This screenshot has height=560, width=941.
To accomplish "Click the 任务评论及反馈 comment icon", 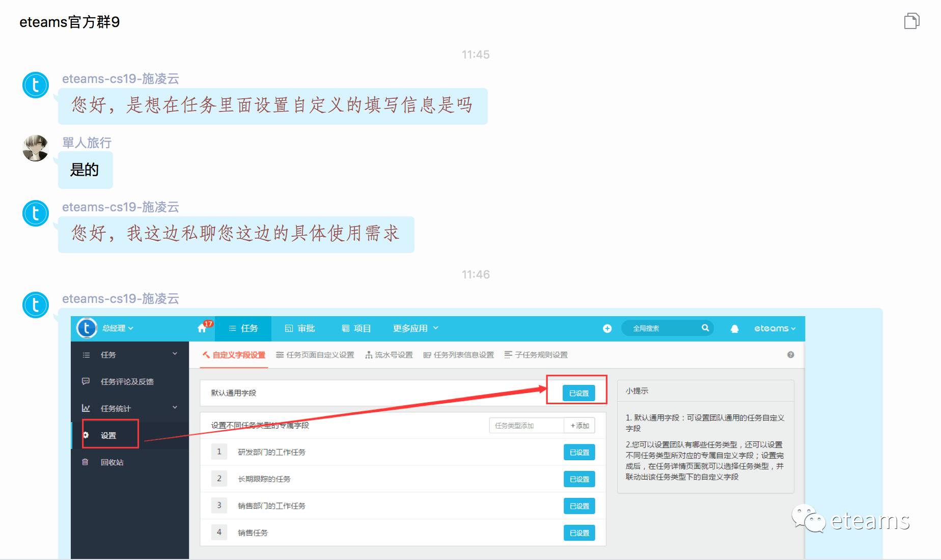I will [86, 381].
